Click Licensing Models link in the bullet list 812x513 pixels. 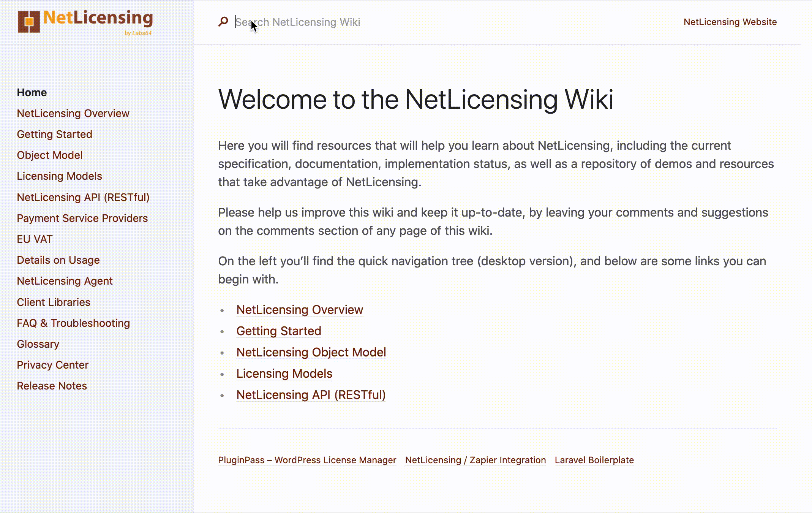[x=284, y=374]
